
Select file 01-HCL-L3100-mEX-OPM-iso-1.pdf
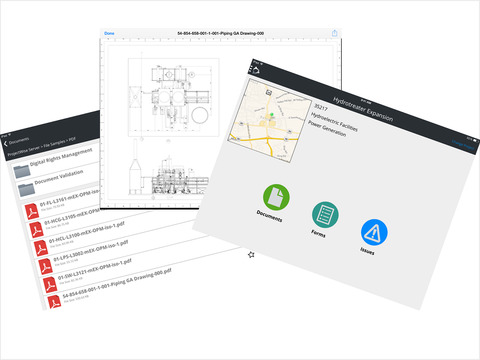click(x=87, y=232)
